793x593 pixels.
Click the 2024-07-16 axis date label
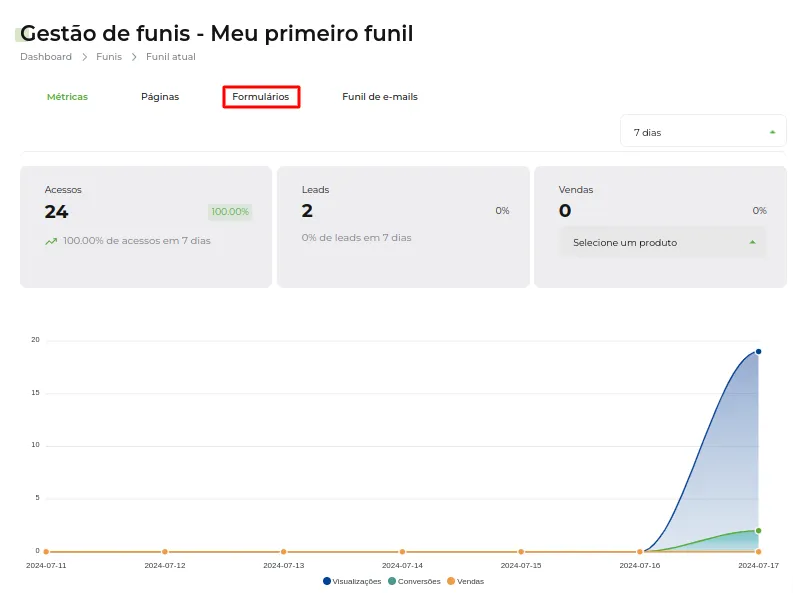[x=640, y=565]
